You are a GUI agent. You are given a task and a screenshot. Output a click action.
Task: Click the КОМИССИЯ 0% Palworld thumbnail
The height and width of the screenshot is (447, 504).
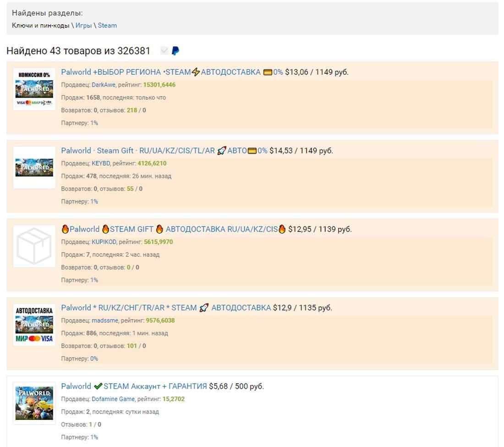[x=34, y=89]
